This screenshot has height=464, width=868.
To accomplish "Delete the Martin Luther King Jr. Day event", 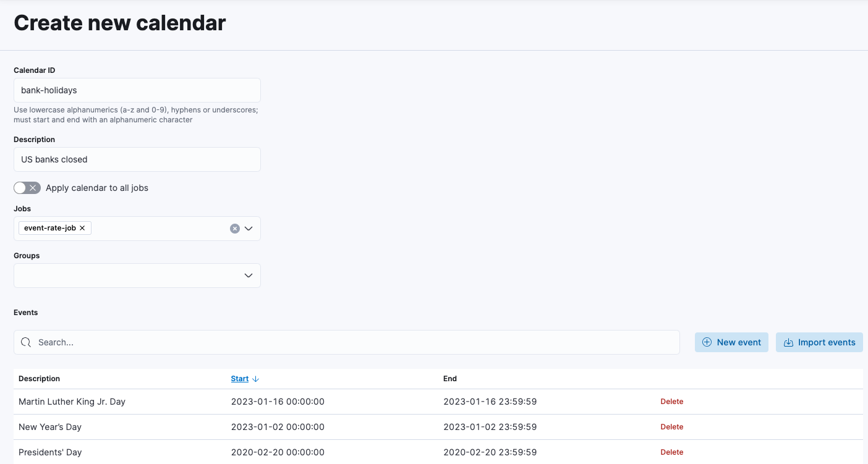I will click(671, 402).
